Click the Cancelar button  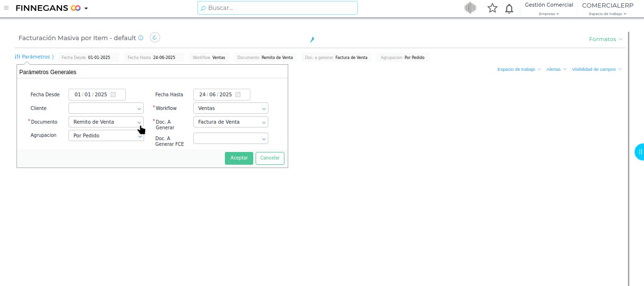tap(270, 158)
